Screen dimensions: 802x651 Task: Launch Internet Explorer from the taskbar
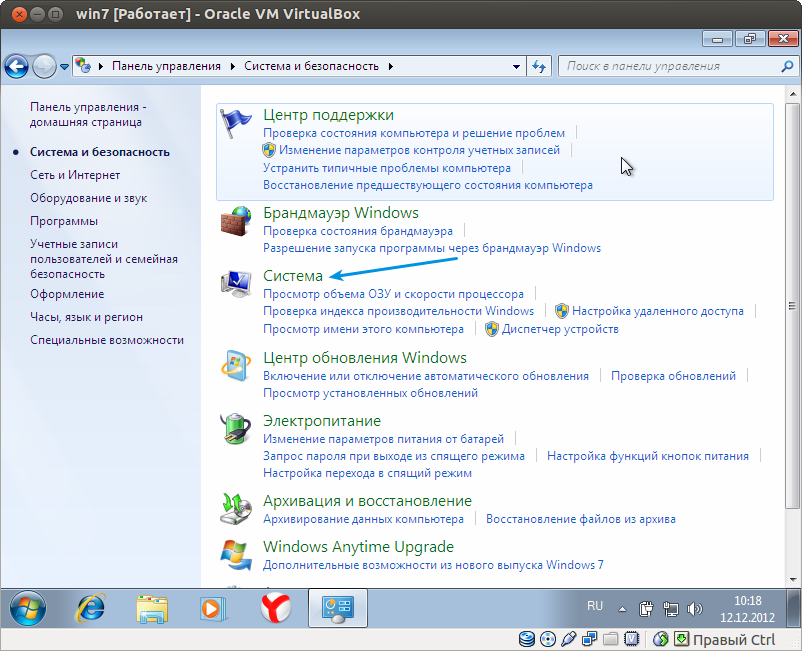pyautogui.click(x=91, y=608)
